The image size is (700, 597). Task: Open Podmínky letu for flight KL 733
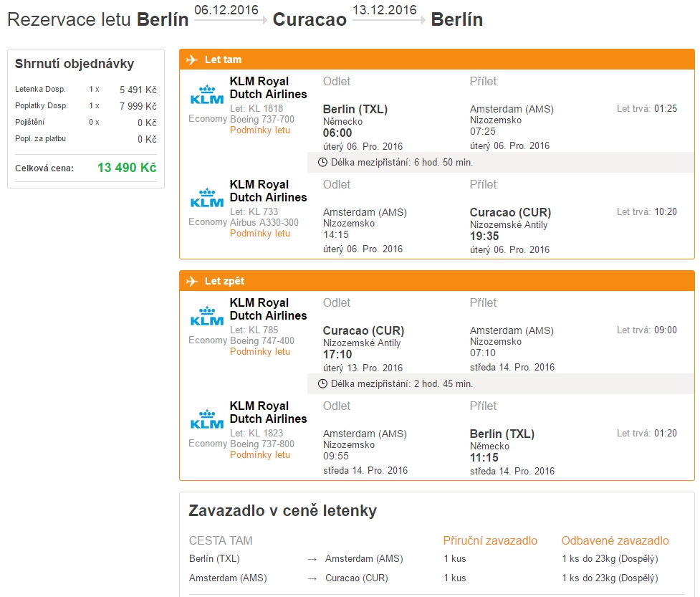pos(260,233)
